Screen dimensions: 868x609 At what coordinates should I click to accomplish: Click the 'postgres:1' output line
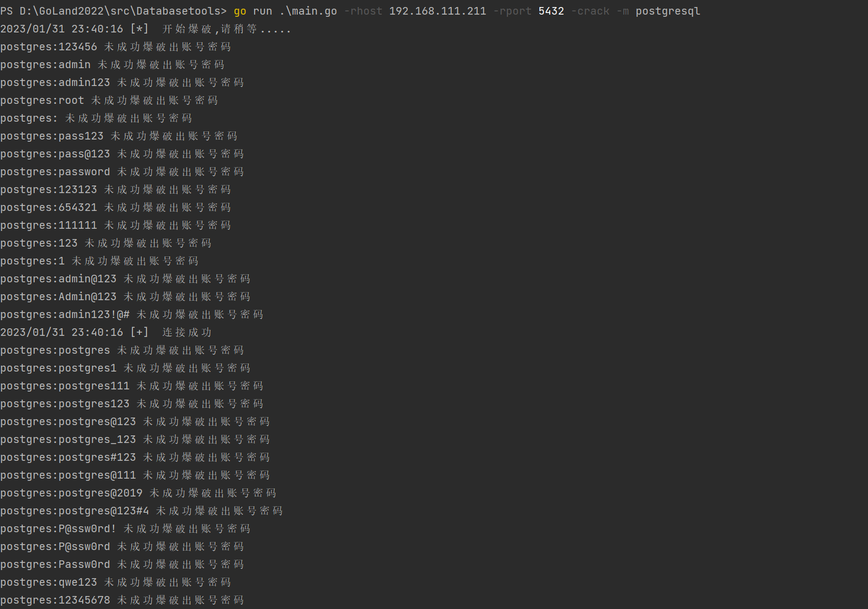[x=99, y=261]
